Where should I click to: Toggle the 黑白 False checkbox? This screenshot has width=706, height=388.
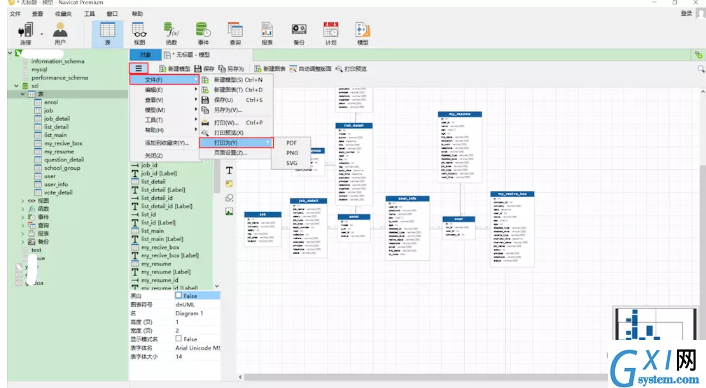click(179, 295)
